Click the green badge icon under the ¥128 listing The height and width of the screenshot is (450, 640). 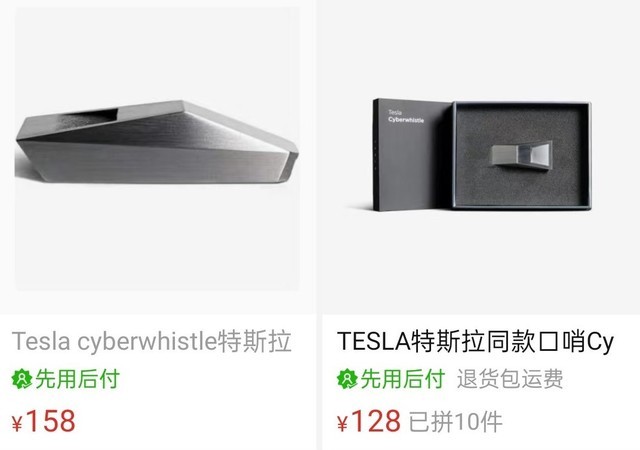pyautogui.click(x=347, y=379)
